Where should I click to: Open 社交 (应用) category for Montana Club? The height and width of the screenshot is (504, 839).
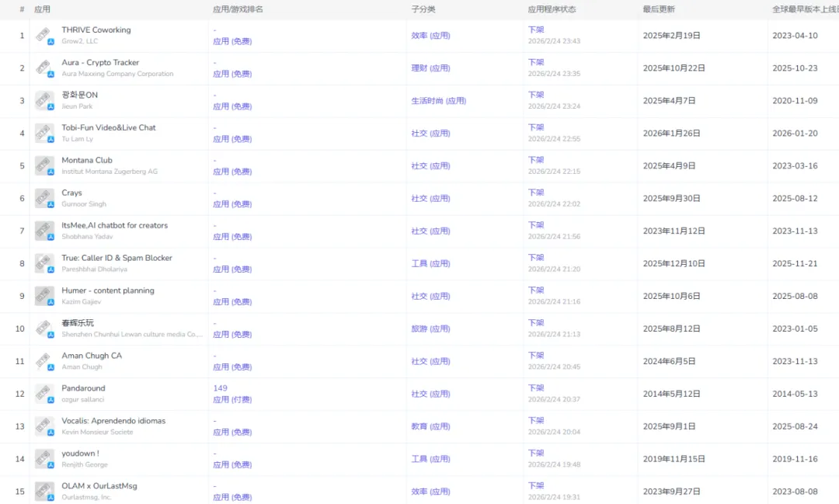click(430, 166)
